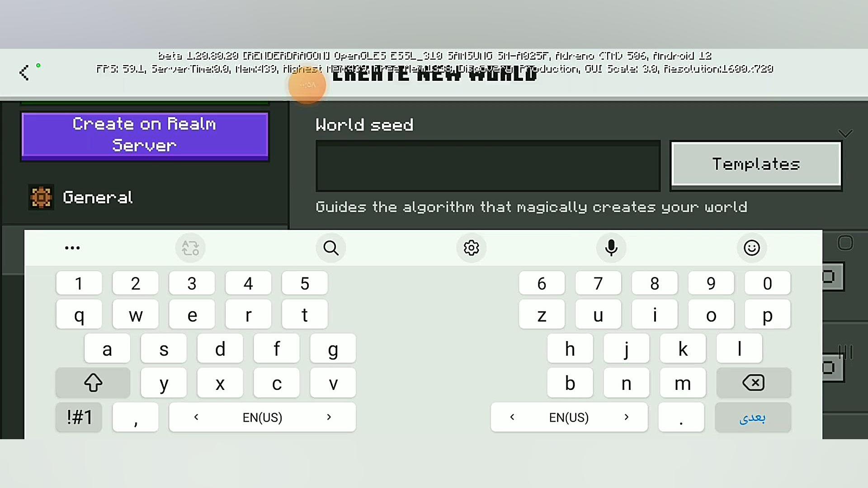Tap the microphone voice input icon
The height and width of the screenshot is (488, 868).
611,248
